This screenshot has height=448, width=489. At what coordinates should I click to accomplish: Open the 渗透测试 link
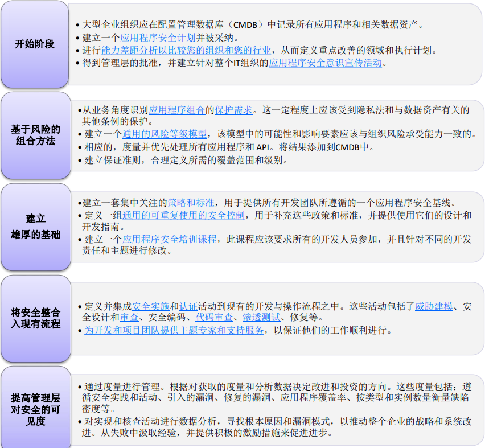point(261,318)
